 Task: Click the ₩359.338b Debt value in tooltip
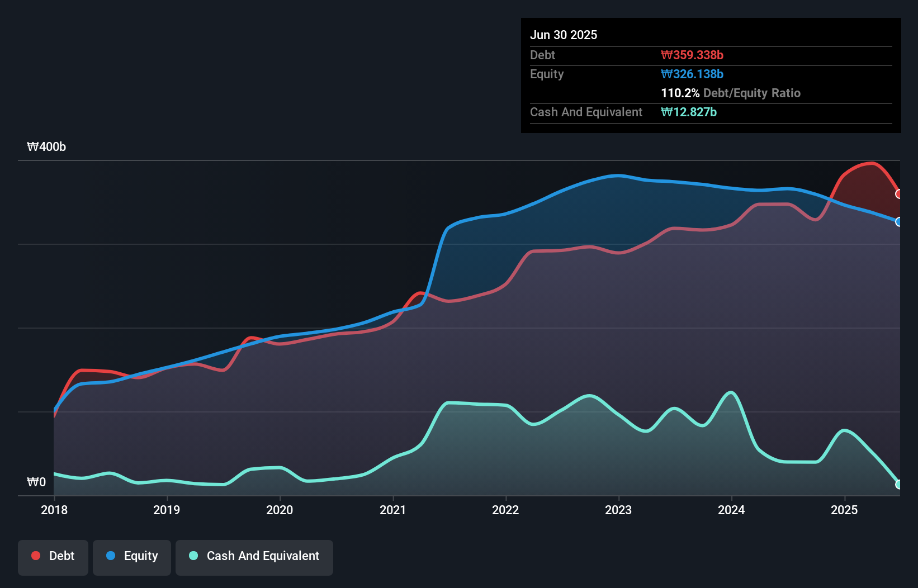[692, 55]
